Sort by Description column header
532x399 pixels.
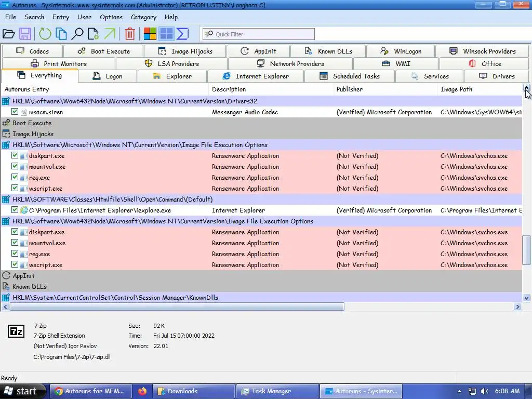click(271, 89)
